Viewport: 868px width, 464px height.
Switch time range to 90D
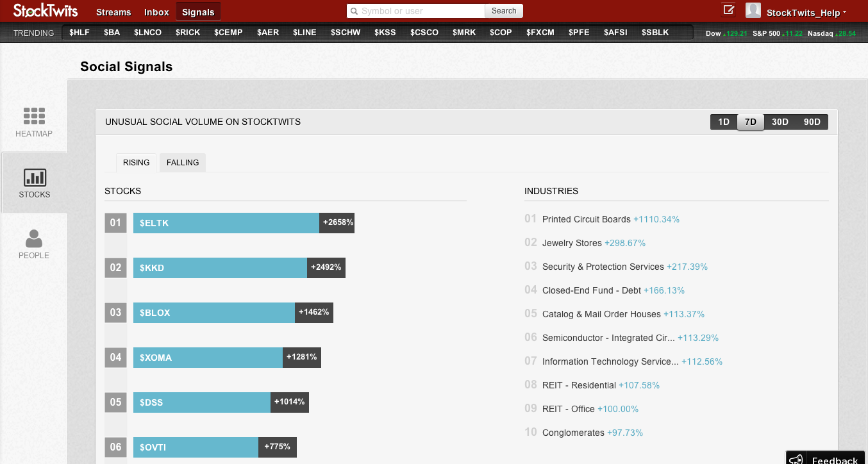pos(812,122)
